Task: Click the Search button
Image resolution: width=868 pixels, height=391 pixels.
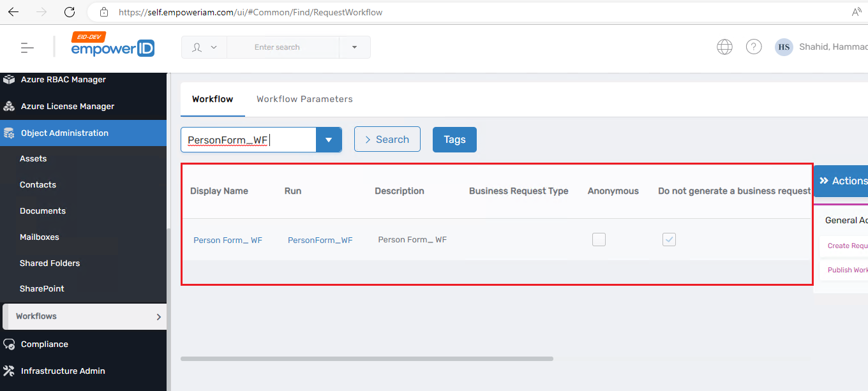Action: pos(387,139)
